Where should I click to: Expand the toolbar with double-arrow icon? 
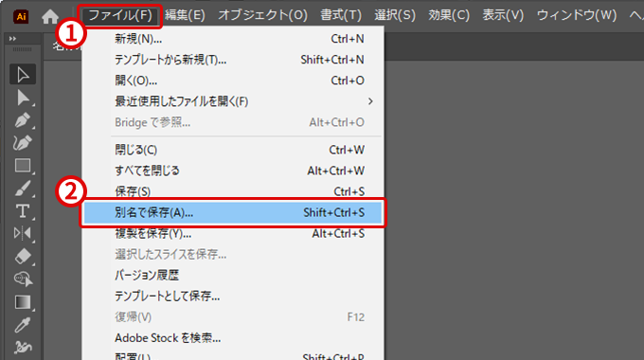point(12,39)
